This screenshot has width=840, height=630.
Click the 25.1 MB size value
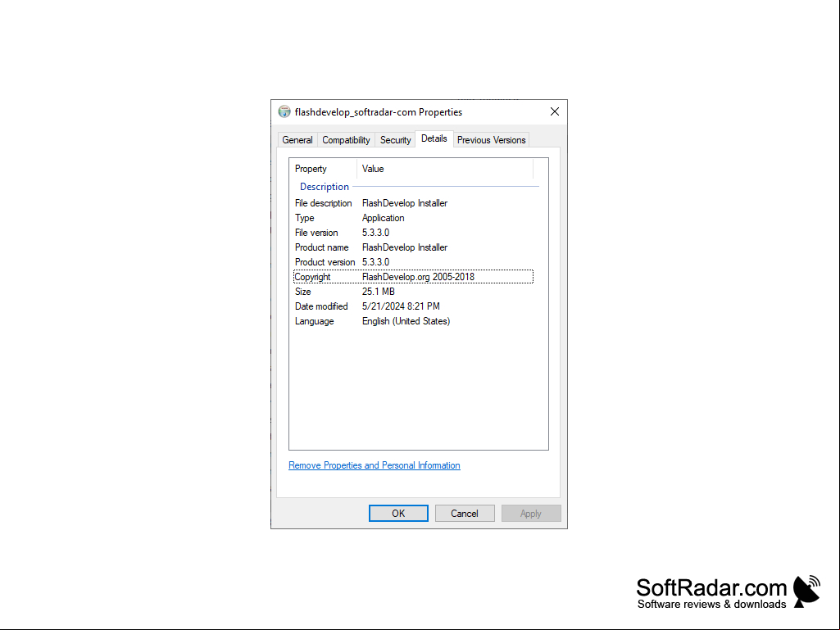pos(379,292)
